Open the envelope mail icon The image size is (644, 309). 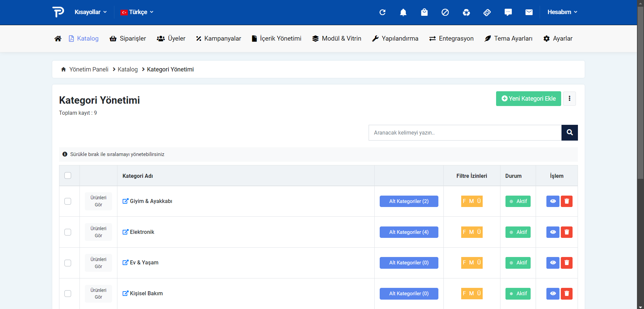[x=529, y=12]
